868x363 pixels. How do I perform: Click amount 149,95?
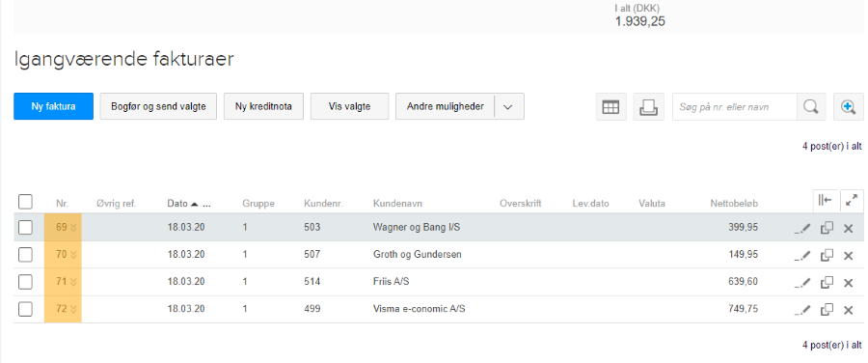[x=743, y=254]
